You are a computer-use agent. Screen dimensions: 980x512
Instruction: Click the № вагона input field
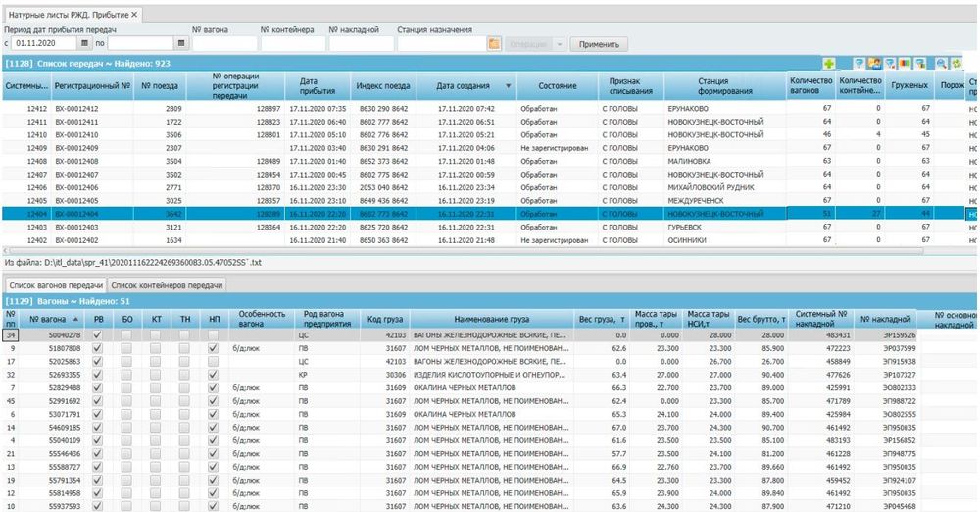[223, 44]
